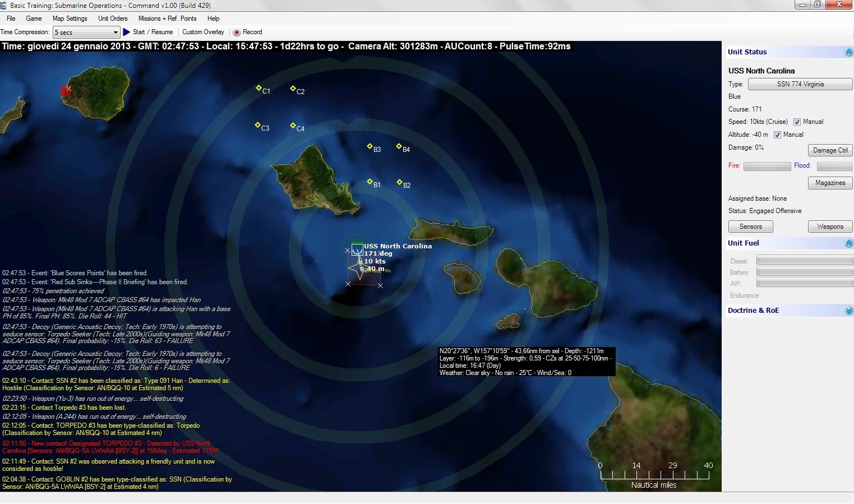
Task: Click the application icon in title bar
Action: pyautogui.click(x=4, y=5)
